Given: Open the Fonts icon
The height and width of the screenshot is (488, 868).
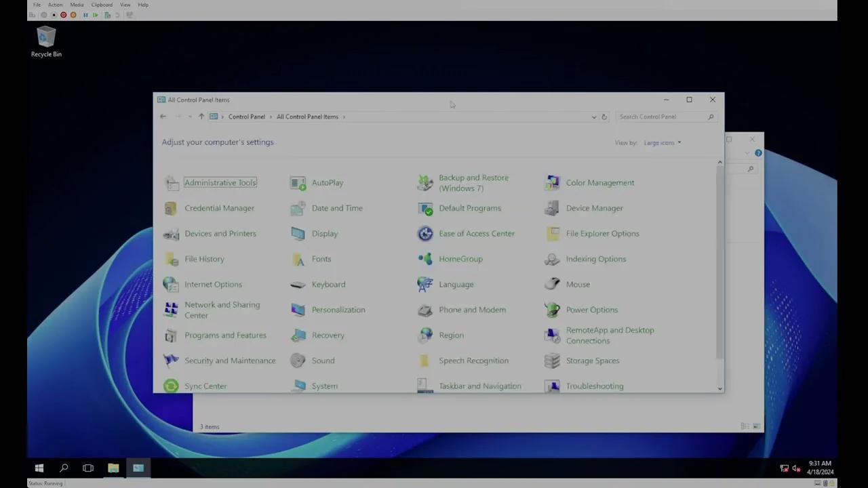Looking at the screenshot, I should tap(298, 259).
